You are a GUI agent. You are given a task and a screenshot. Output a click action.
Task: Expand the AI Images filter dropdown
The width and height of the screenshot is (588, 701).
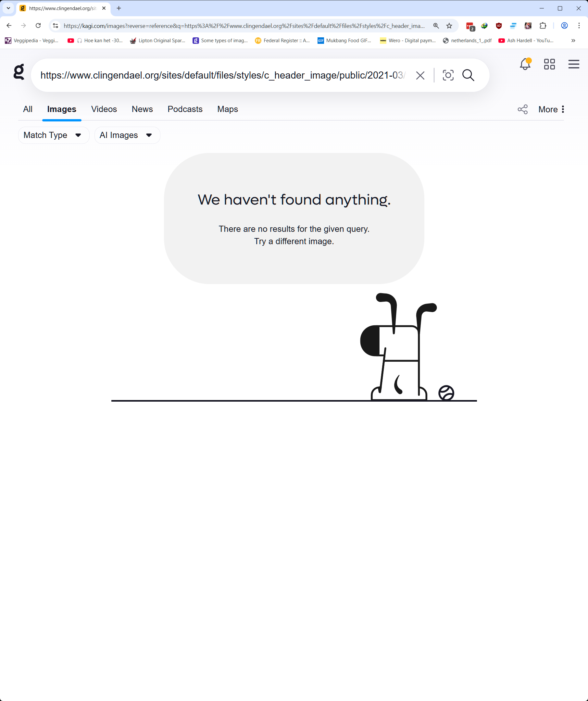(127, 135)
